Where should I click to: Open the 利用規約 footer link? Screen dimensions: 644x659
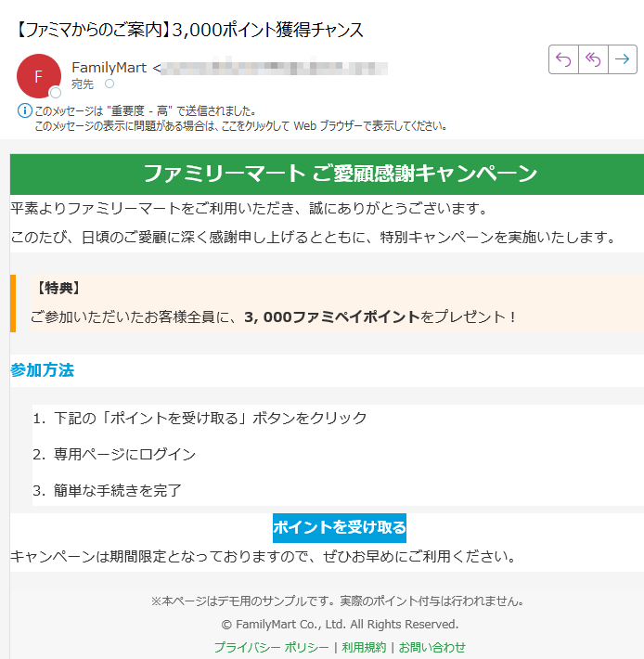point(364,647)
